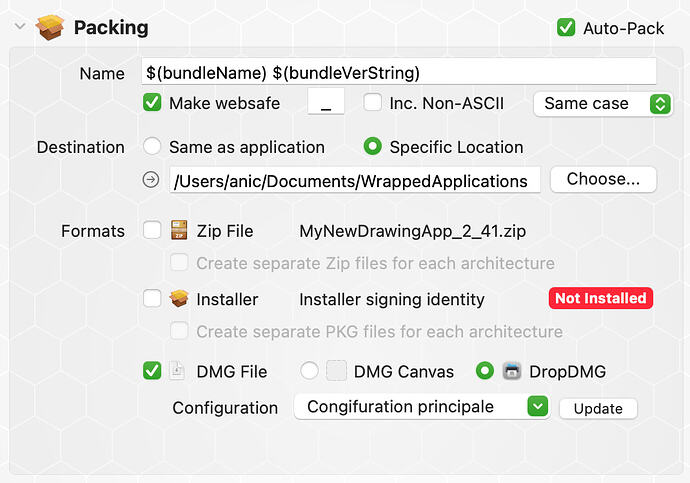Enable the Zip File format checkbox
The image size is (690, 483).
pos(152,230)
